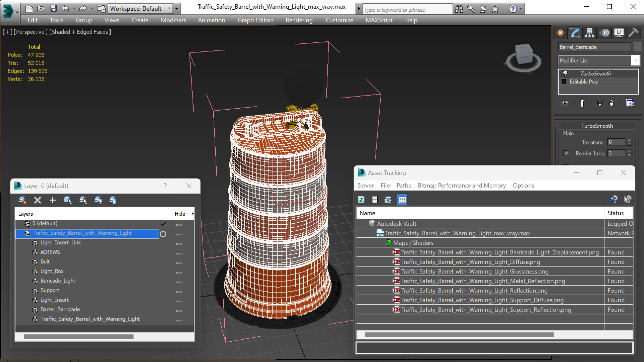The height and width of the screenshot is (362, 644).
Task: Click Delete layer X icon in Layers
Action: pos(37,200)
